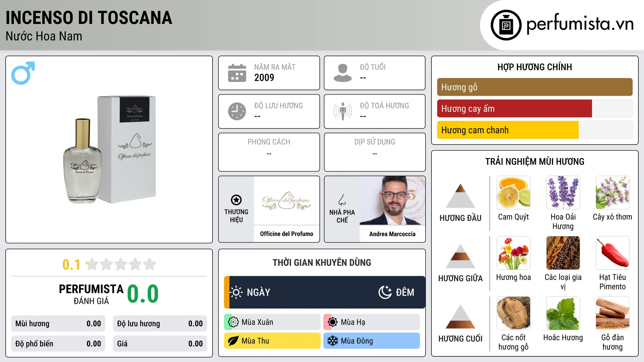Open the Hoắc Hương patchouli image
Viewport: 644px width, 362px height.
(563, 313)
